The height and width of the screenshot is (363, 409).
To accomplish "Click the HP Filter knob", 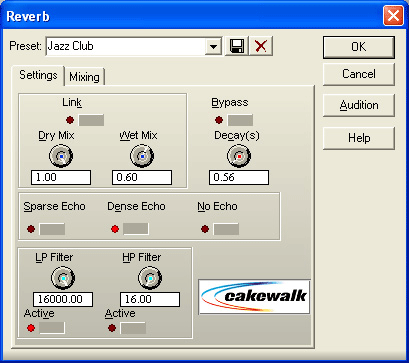I will pos(150,278).
